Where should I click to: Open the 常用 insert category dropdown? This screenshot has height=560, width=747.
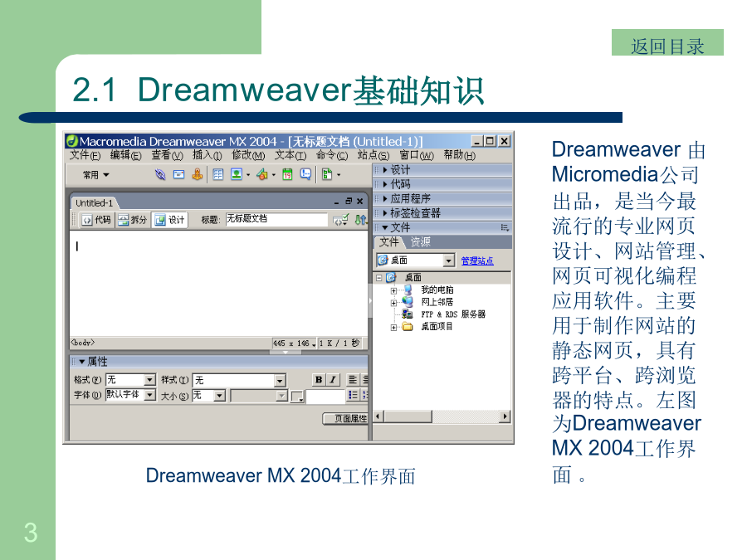pyautogui.click(x=96, y=175)
